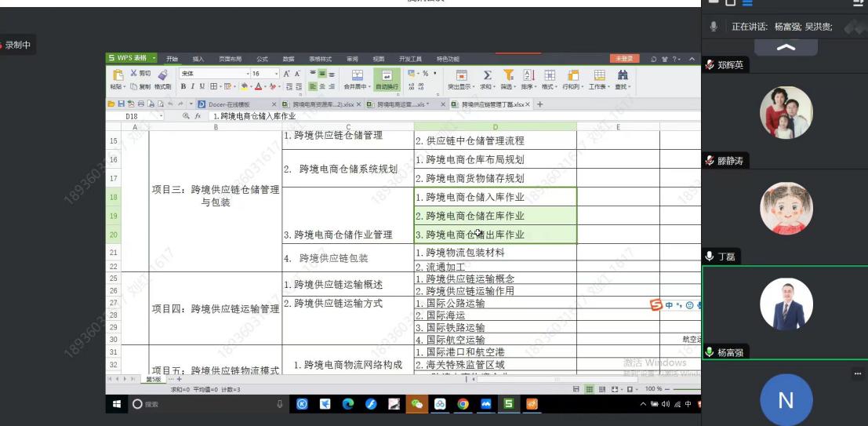Open the 筛选 filter funnel tool
This screenshot has height=426, width=868.
(x=508, y=75)
